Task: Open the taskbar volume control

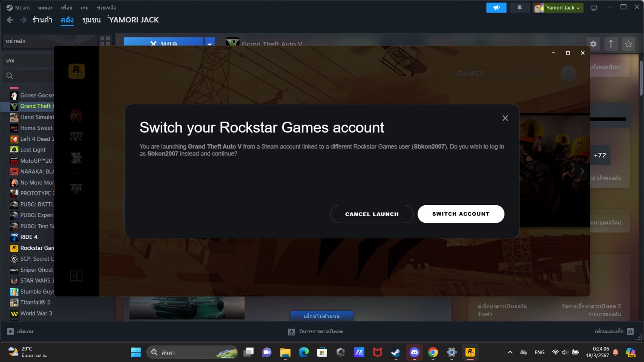Action: 565,353
